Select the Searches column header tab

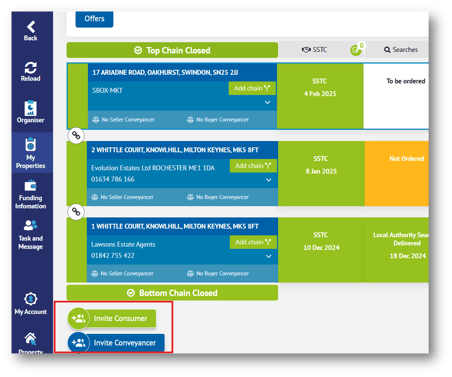click(x=401, y=50)
